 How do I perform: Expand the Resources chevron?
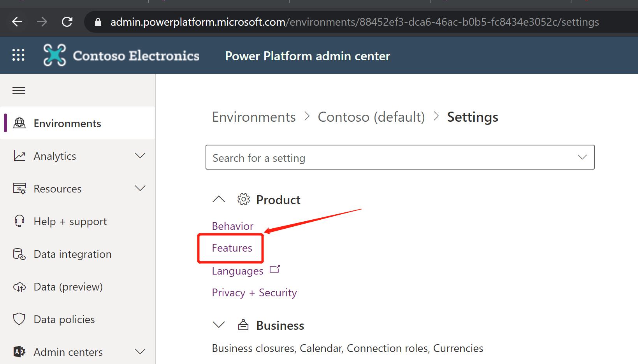[140, 188]
